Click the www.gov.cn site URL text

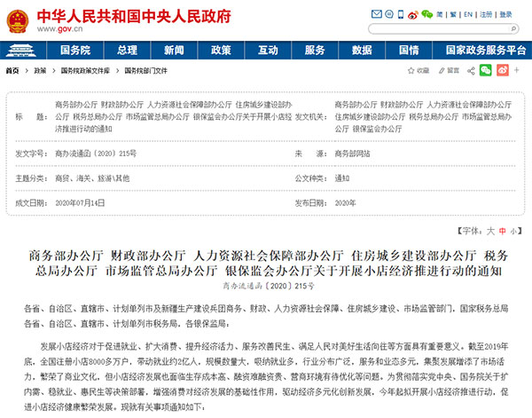(x=59, y=29)
